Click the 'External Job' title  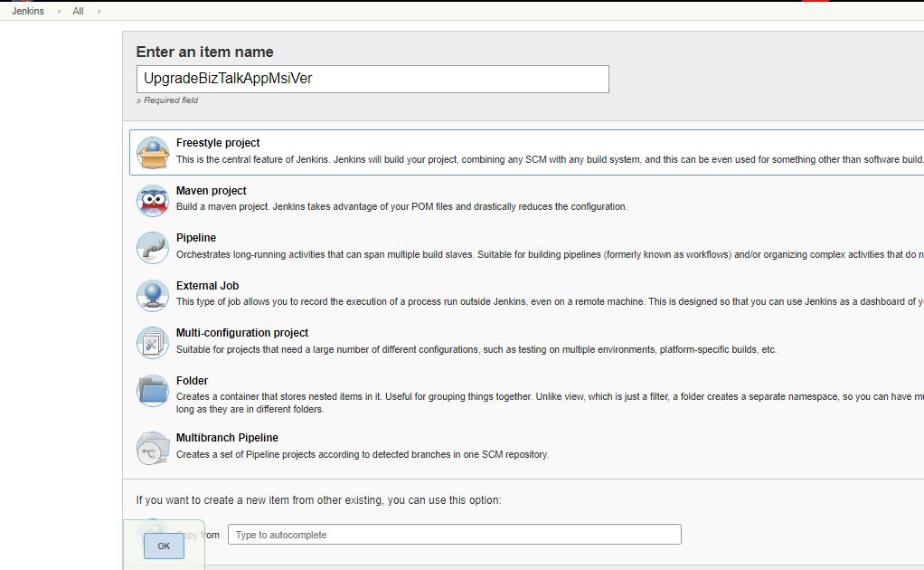pos(207,286)
